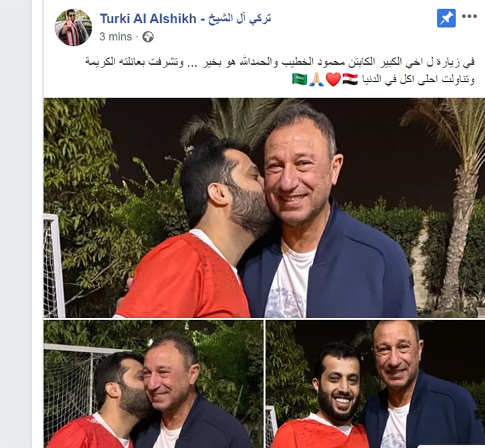Click the first line of Arabic caption
Viewport: 485px width, 448px height.
pos(280,61)
